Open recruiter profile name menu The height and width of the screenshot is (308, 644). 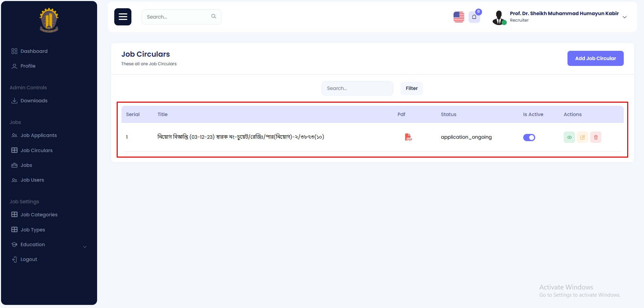564,14
